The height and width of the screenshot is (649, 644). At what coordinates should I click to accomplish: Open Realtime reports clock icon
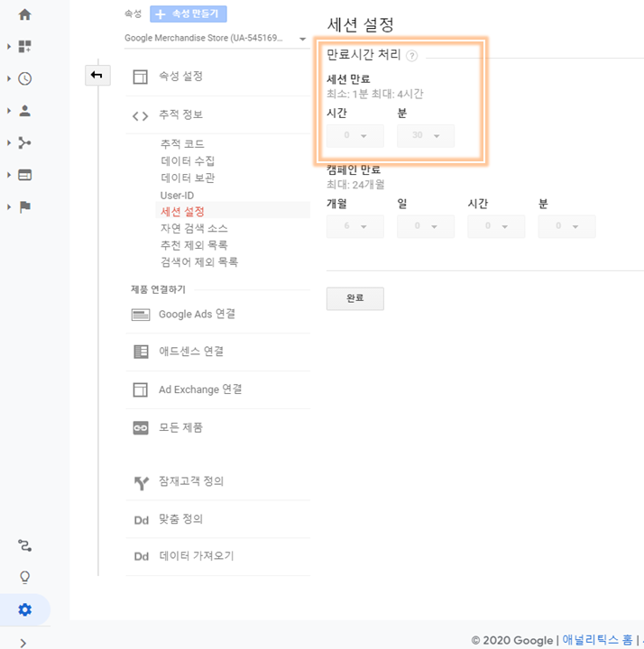coord(25,78)
